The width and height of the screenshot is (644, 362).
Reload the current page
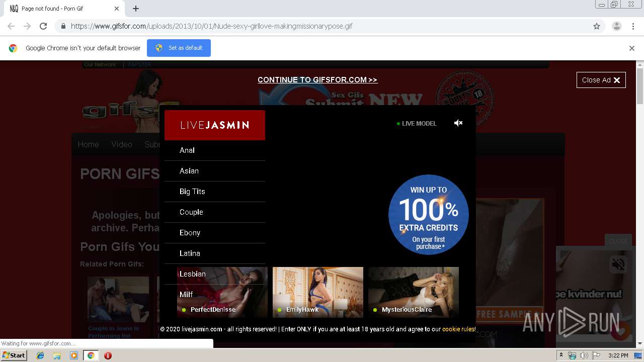[43, 26]
